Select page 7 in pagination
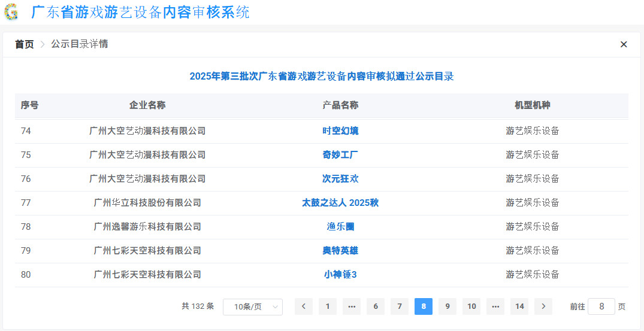The image size is (644, 331). [x=400, y=306]
